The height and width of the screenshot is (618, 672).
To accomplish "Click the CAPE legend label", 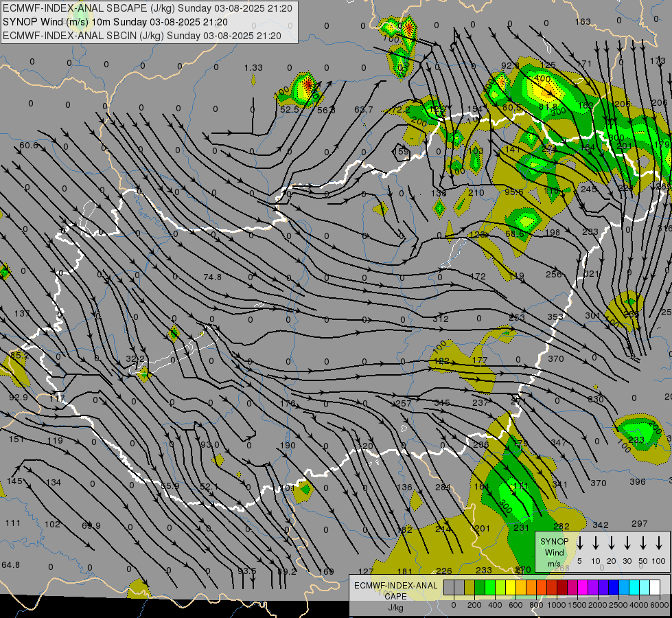I will 395,597.
